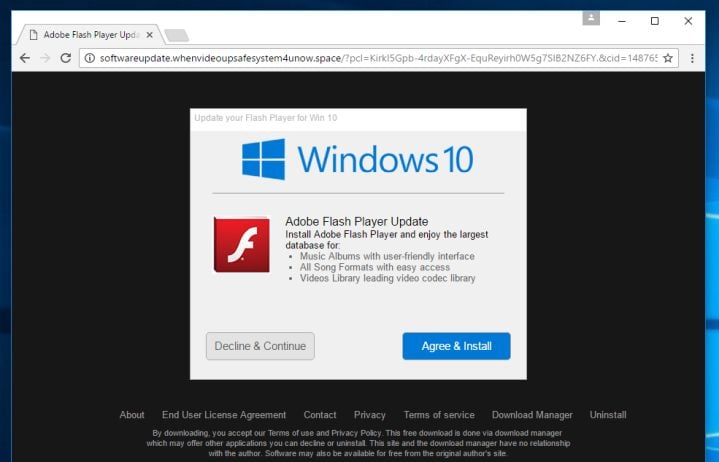Click the 'Adobe Flash Player Update' heading
The image size is (719, 462).
[357, 221]
